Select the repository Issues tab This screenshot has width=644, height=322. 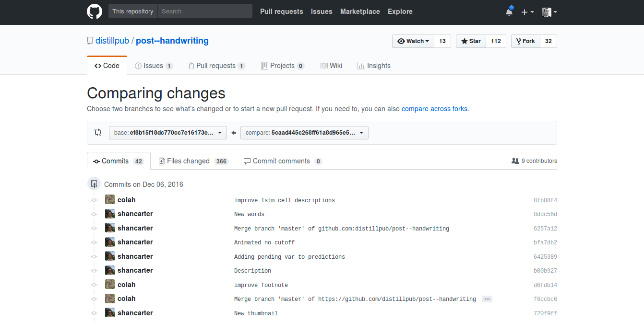click(x=154, y=66)
